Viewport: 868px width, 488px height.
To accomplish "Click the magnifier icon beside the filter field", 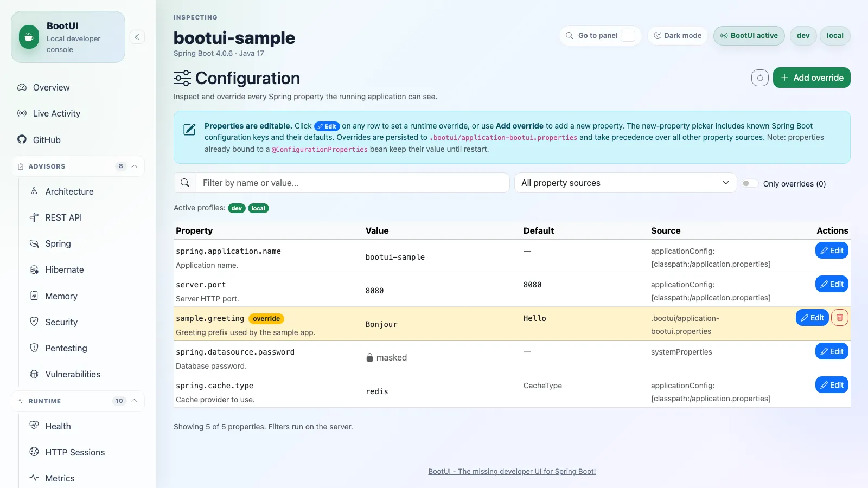I will 185,183.
